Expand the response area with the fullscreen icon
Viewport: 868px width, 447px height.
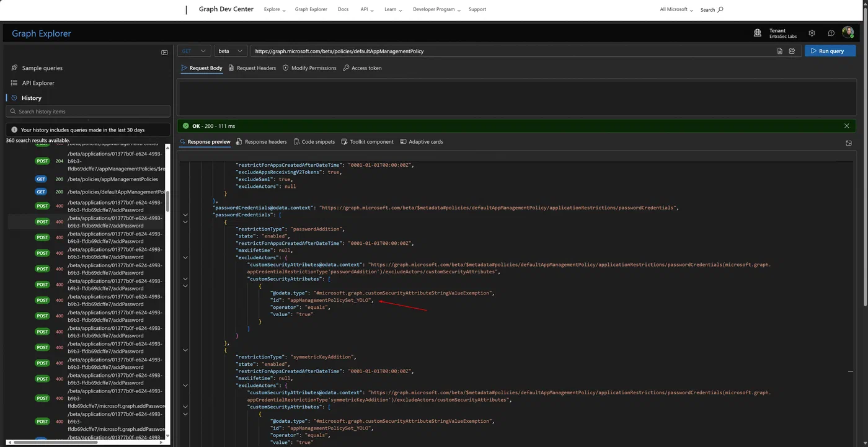point(849,143)
